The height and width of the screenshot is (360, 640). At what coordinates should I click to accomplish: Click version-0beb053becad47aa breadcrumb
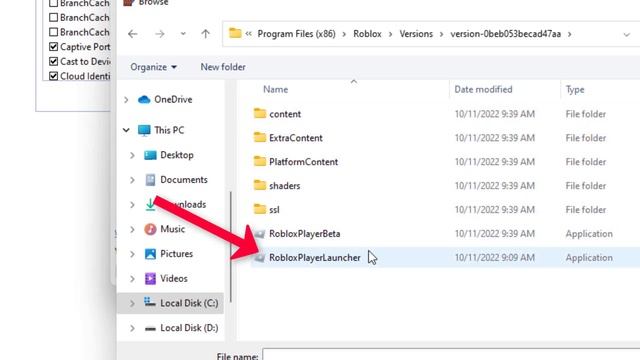[506, 34]
